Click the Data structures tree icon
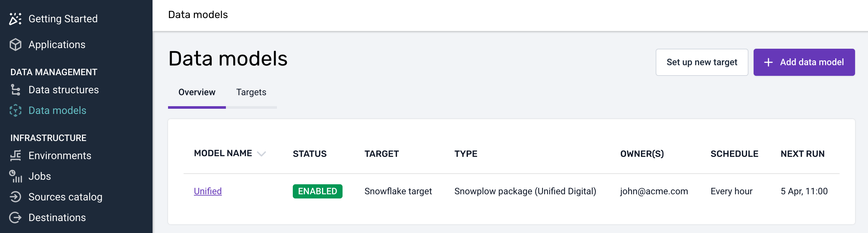 point(15,90)
